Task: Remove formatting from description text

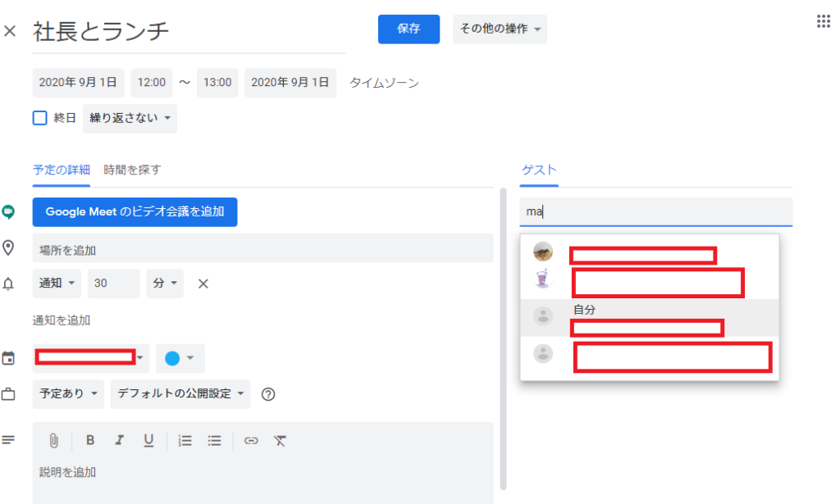Action: click(280, 441)
